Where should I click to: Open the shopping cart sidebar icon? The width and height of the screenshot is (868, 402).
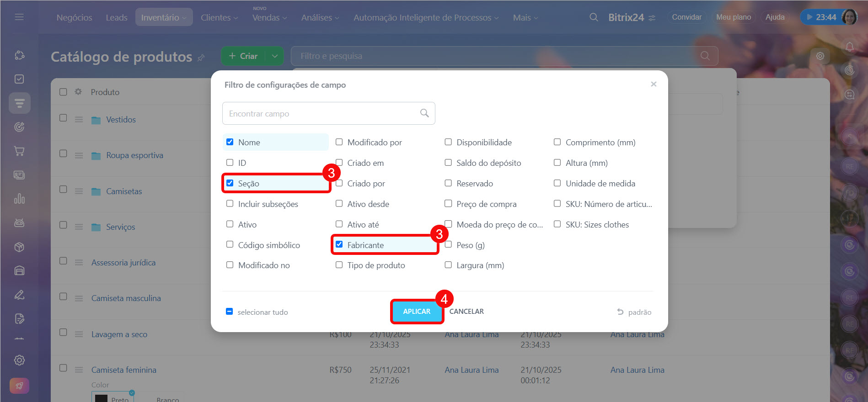coord(19,151)
